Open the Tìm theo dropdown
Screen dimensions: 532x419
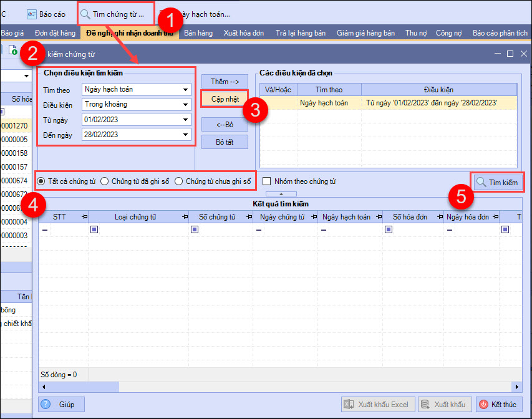pos(186,89)
